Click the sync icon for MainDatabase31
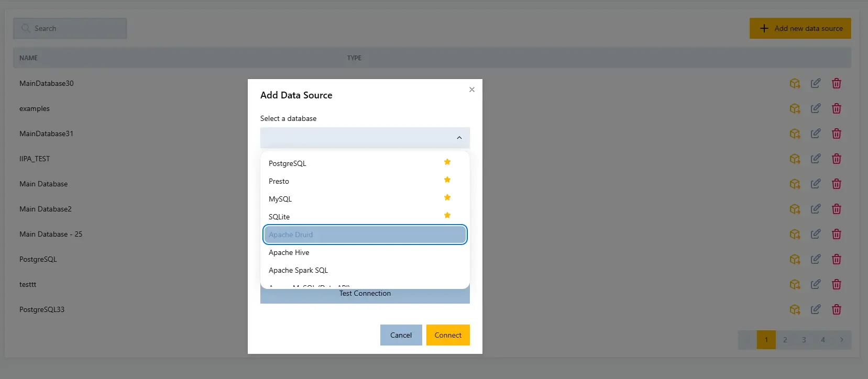Viewport: 868px width, 379px height. pyautogui.click(x=795, y=133)
